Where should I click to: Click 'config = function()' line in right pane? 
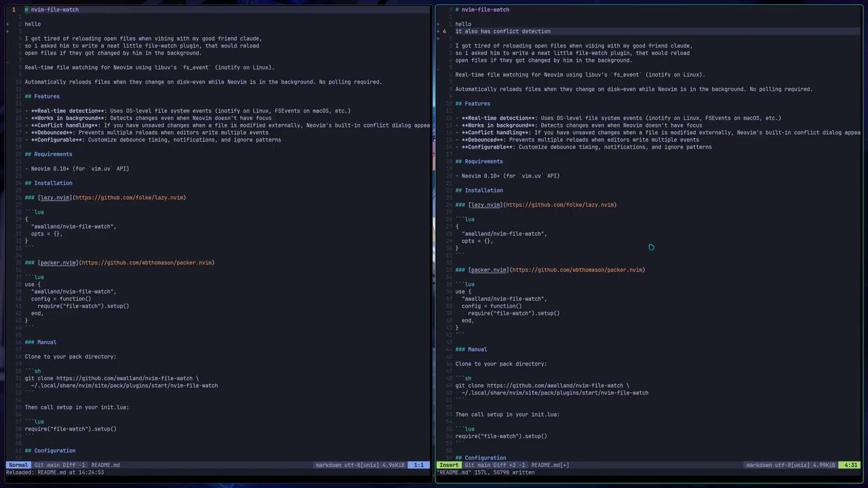pos(491,306)
